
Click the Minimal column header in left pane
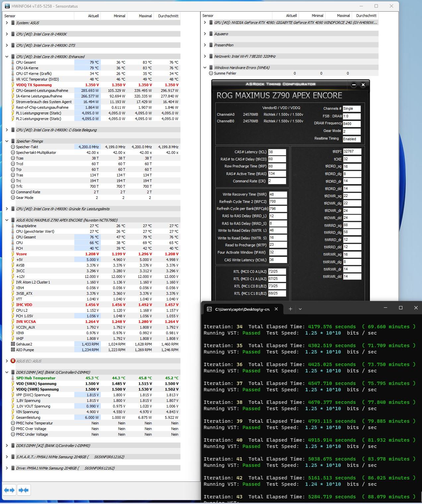click(x=114, y=16)
